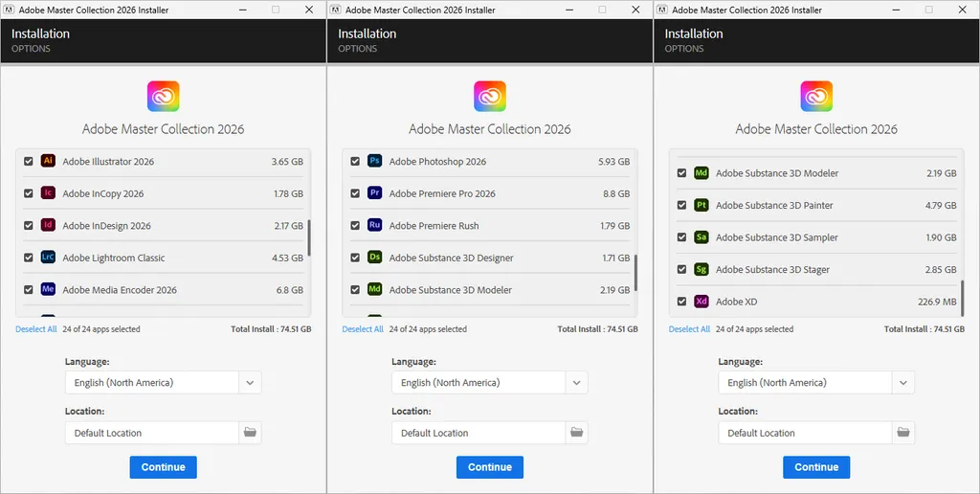The width and height of the screenshot is (980, 494).
Task: Click the Adobe Lightroom Classic label
Action: click(114, 258)
